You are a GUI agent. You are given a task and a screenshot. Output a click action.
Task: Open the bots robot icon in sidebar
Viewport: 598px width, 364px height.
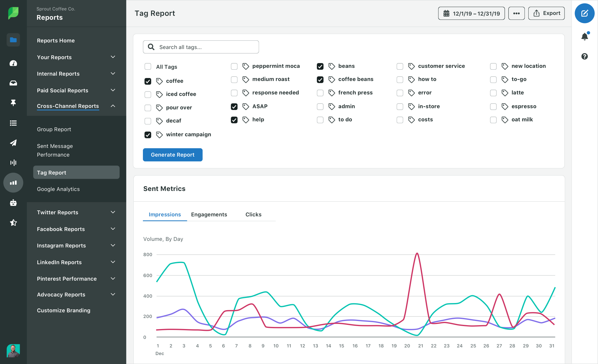point(13,203)
